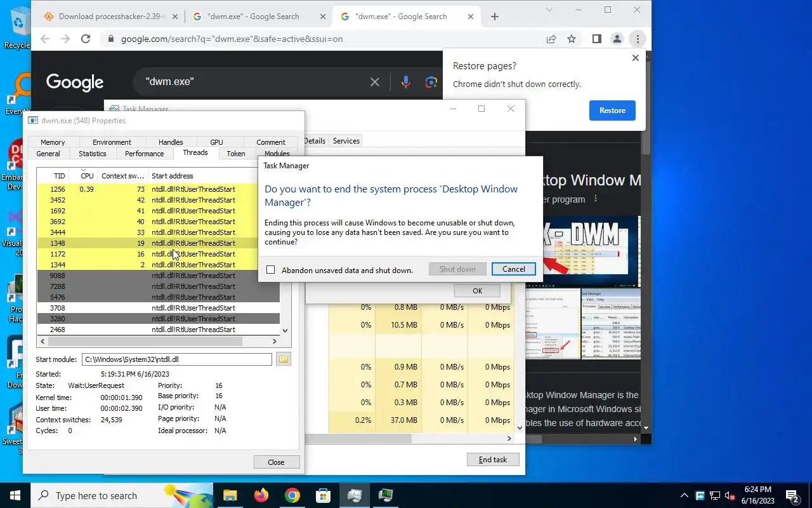Open notification center icon
812x508 pixels.
tap(792, 495)
